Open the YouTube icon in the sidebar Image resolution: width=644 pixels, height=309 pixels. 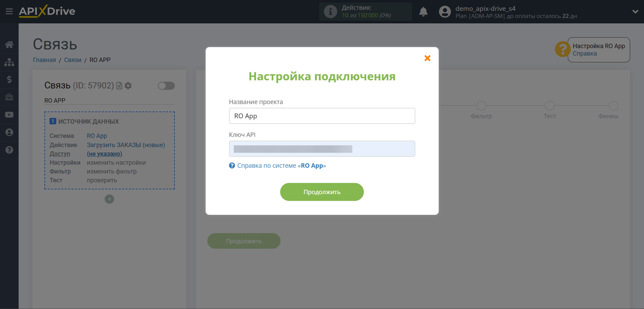coord(9,115)
